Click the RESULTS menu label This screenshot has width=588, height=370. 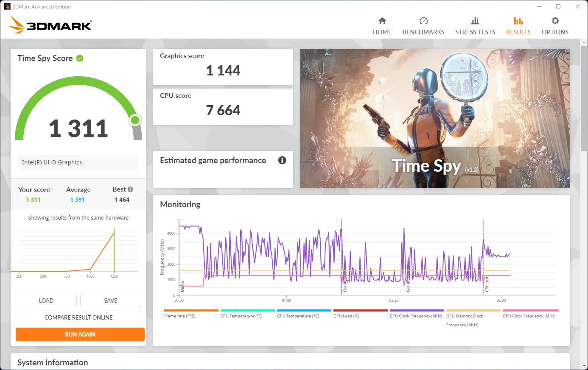[x=518, y=32]
